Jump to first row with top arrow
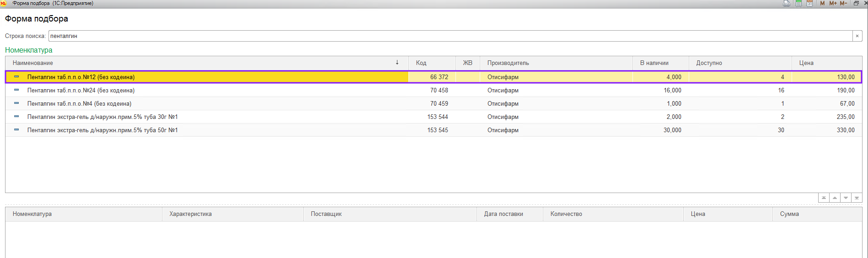Viewport: 868px width, 258px height. (824, 198)
